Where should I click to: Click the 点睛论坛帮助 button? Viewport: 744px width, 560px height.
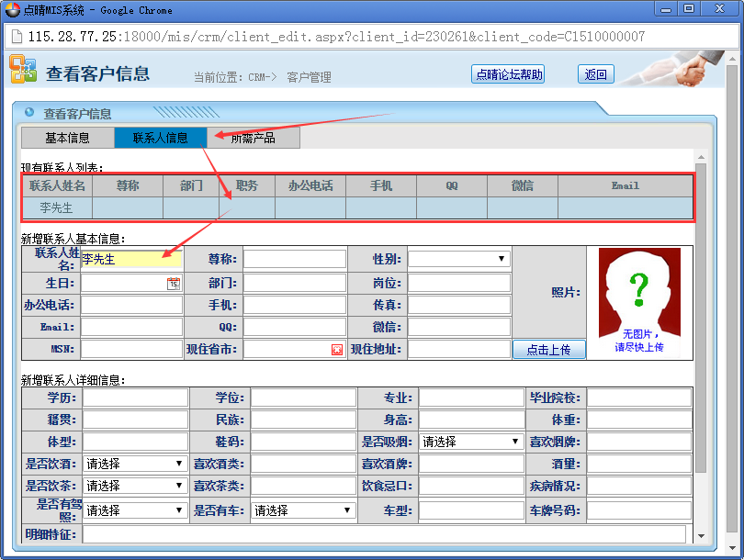[x=508, y=74]
